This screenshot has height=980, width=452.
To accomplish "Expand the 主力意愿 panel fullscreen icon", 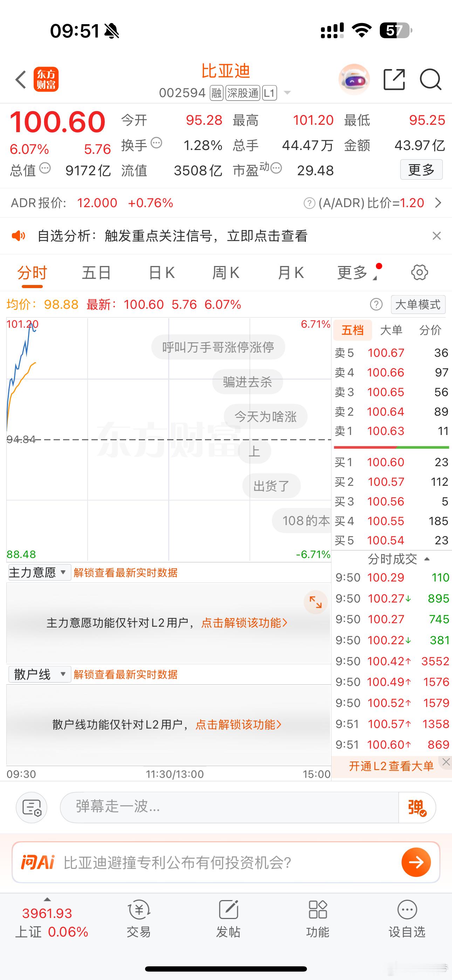I will pos(315,602).
